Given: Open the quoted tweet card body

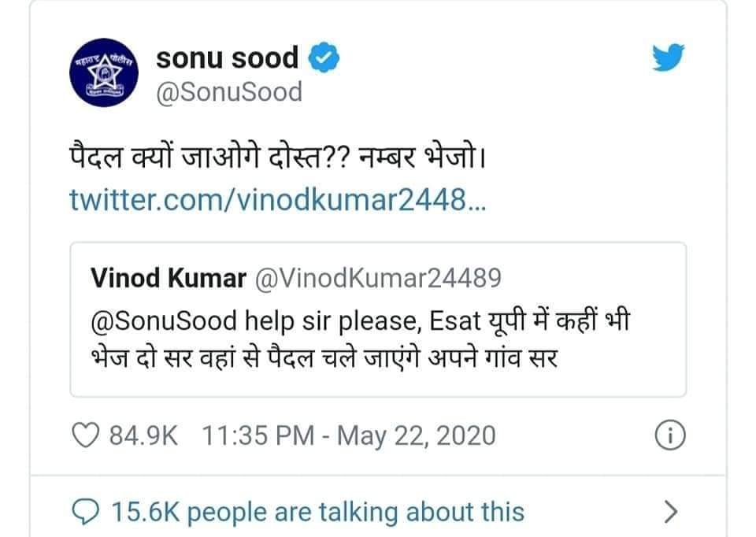Looking at the screenshot, I should (x=378, y=320).
